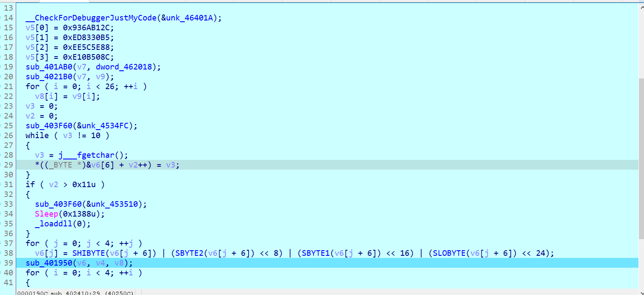Click the sub_401950 function call
644x295 pixels.
49,263
